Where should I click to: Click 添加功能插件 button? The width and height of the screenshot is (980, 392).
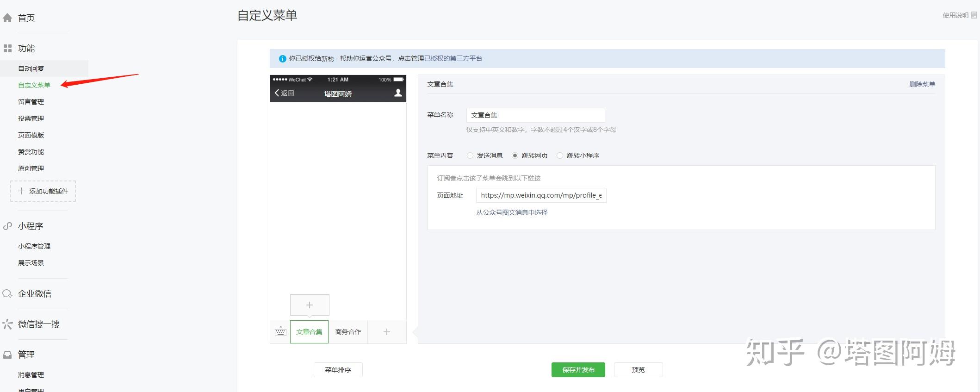pyautogui.click(x=43, y=191)
